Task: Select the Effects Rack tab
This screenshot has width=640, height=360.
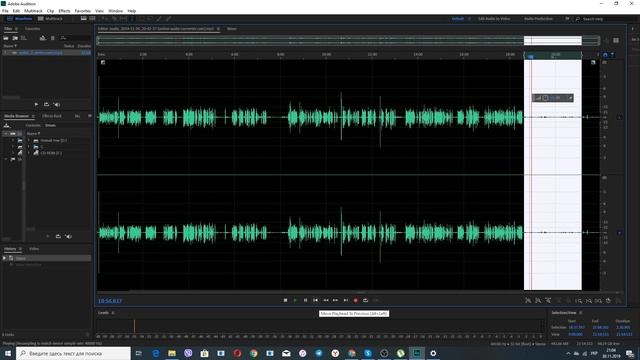Action: (x=52, y=116)
